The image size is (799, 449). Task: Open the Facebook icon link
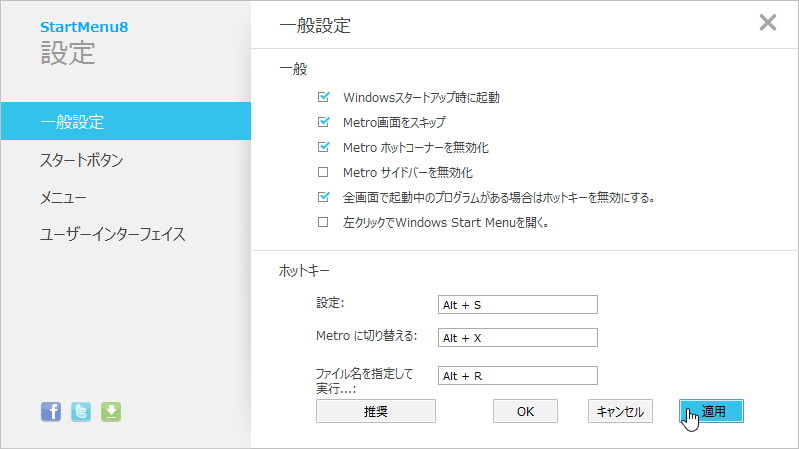pyautogui.click(x=50, y=411)
